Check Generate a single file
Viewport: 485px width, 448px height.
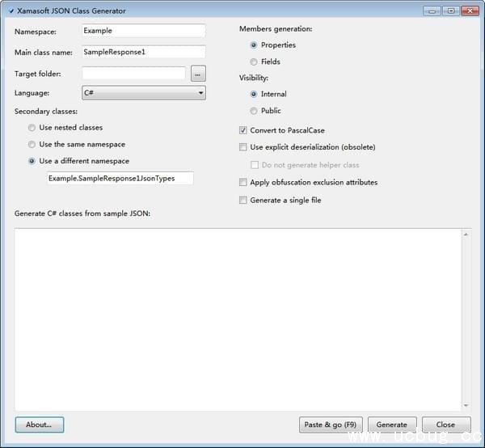point(243,201)
